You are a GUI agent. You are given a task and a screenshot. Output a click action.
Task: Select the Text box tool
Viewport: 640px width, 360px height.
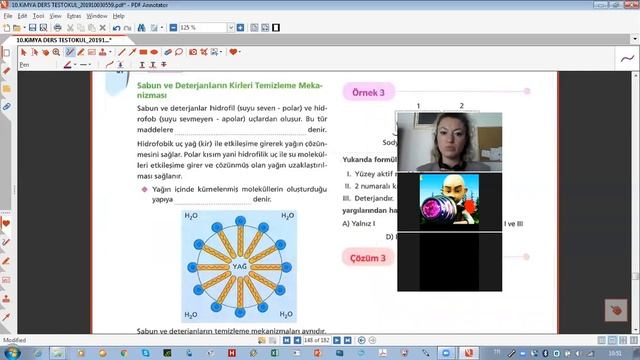pos(92,52)
